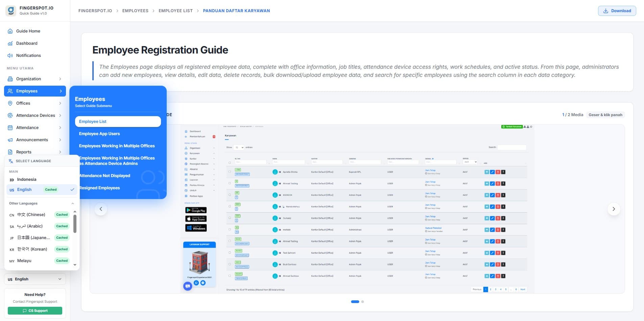Go to previous media slide
Image resolution: width=644 pixels, height=321 pixels.
point(101,209)
